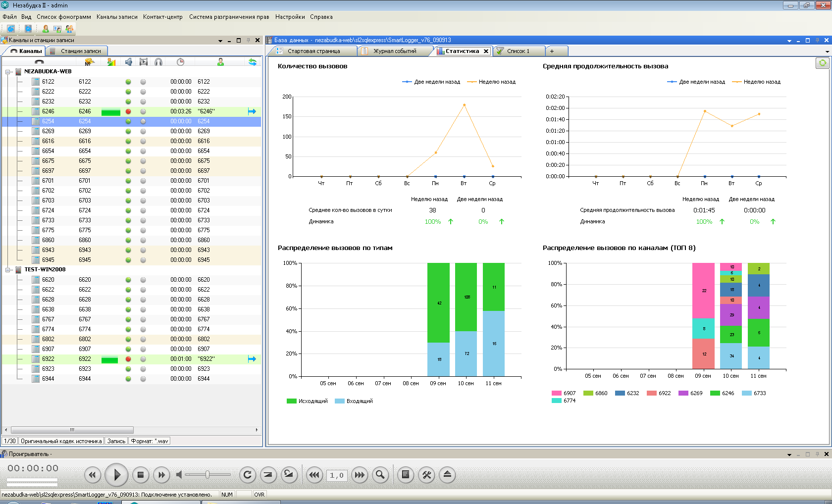Screen dimensions: 832x504
Task: Click the phone number column header icon
Action: click(x=89, y=62)
